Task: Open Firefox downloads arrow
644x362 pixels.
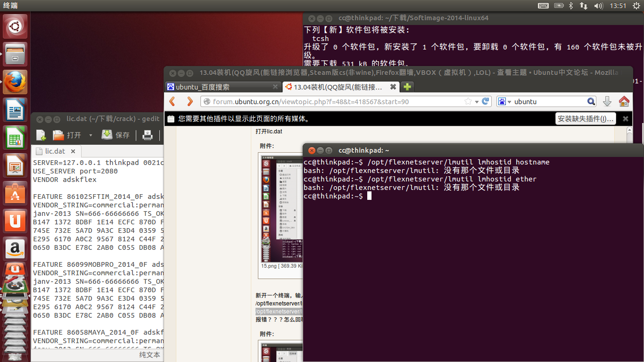Action: pyautogui.click(x=607, y=101)
